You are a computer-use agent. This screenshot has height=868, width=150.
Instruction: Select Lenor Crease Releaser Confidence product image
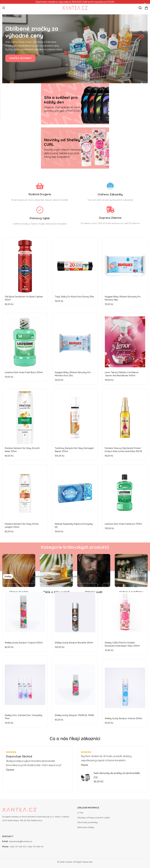[x=125, y=342]
